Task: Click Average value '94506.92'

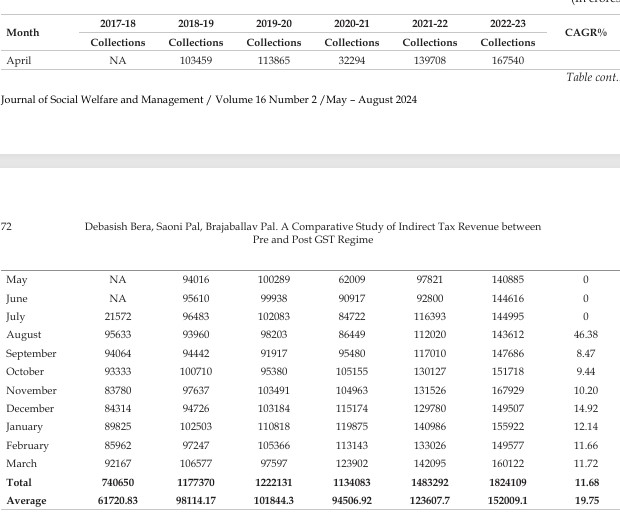Action: coord(352,501)
